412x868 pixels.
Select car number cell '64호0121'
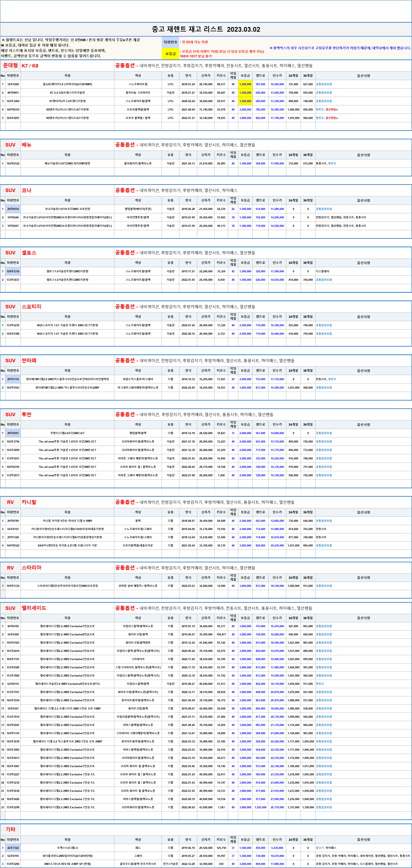click(13, 529)
